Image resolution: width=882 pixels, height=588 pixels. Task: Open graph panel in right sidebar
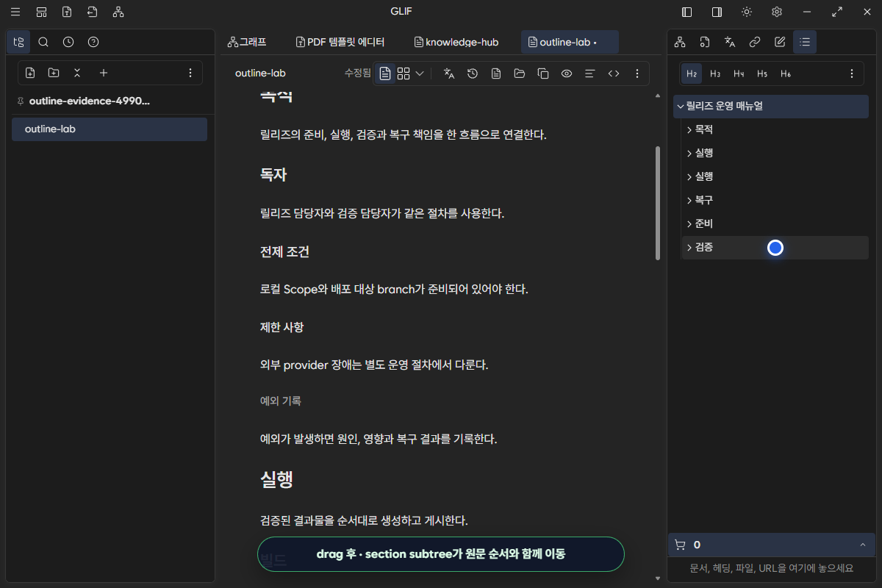coord(680,42)
